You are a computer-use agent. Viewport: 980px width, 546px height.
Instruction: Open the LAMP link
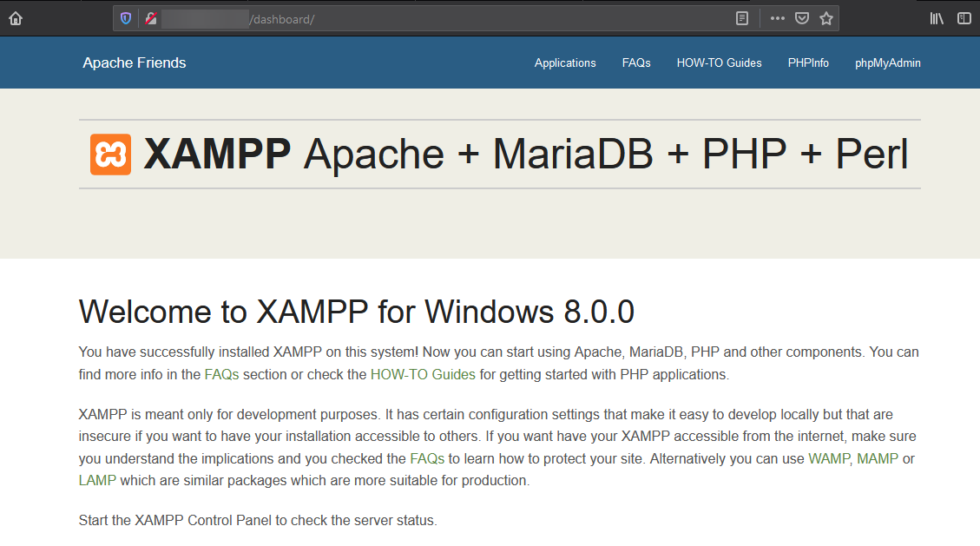pos(97,481)
